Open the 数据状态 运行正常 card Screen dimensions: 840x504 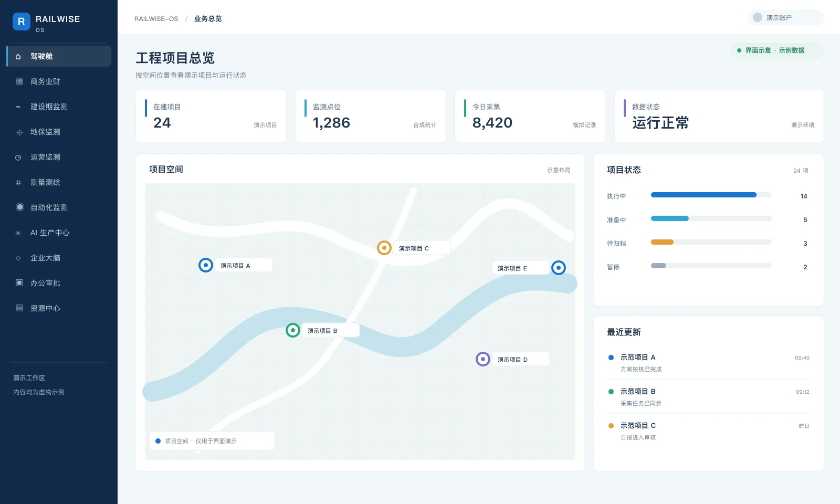coord(719,116)
